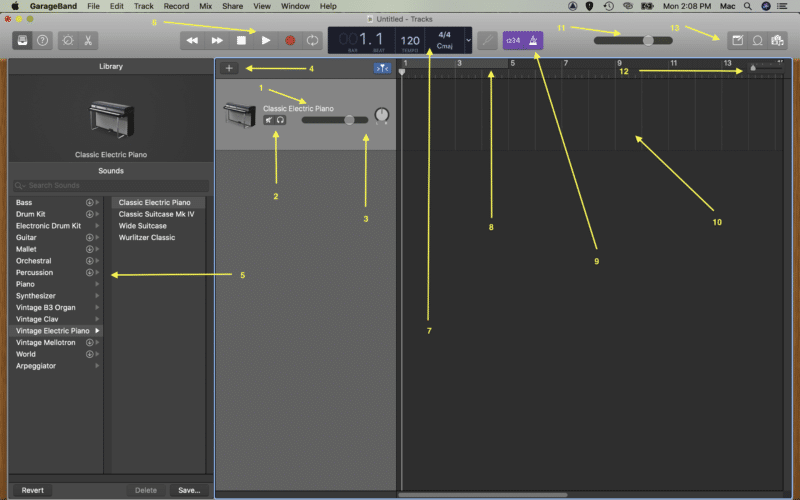Open the Media Browser button
Screen dimensions: 800x500
click(x=777, y=40)
